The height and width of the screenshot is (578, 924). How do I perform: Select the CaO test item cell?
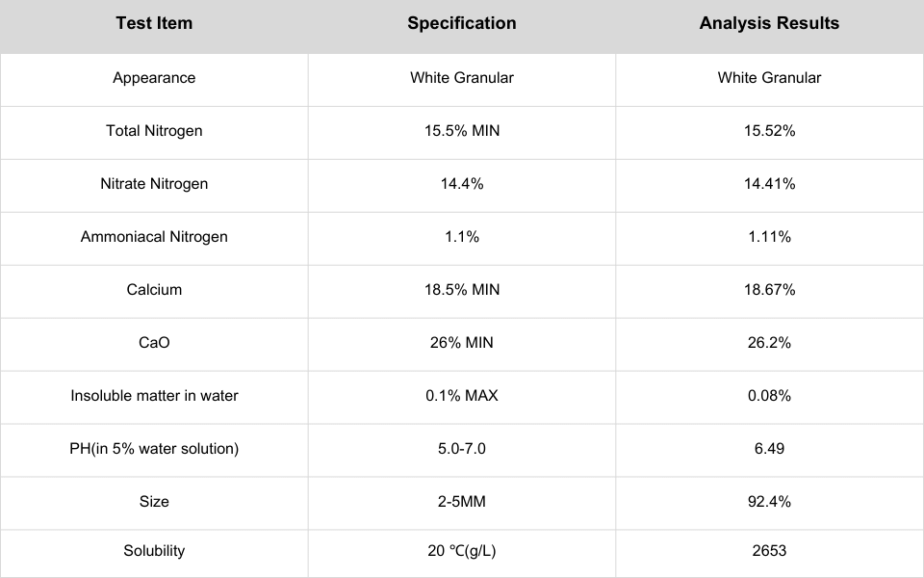pos(154,343)
